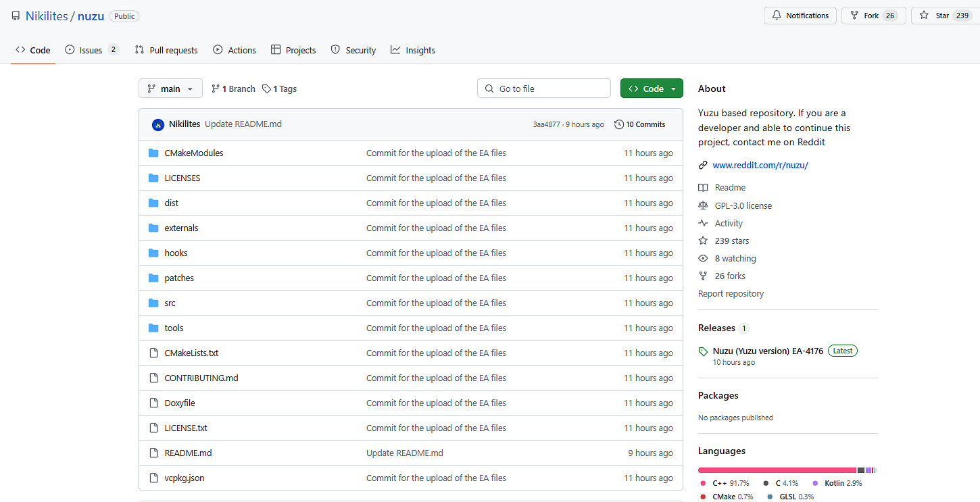
Task: Click the commit history clock icon
Action: (x=618, y=124)
